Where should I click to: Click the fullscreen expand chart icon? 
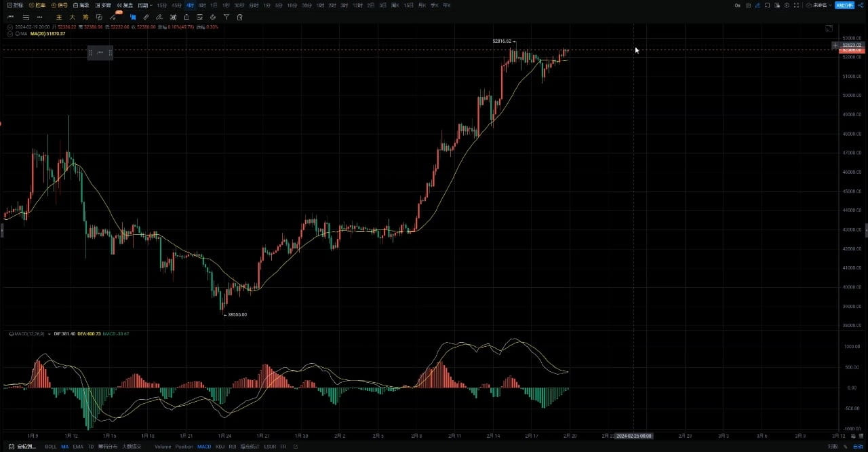tap(829, 29)
